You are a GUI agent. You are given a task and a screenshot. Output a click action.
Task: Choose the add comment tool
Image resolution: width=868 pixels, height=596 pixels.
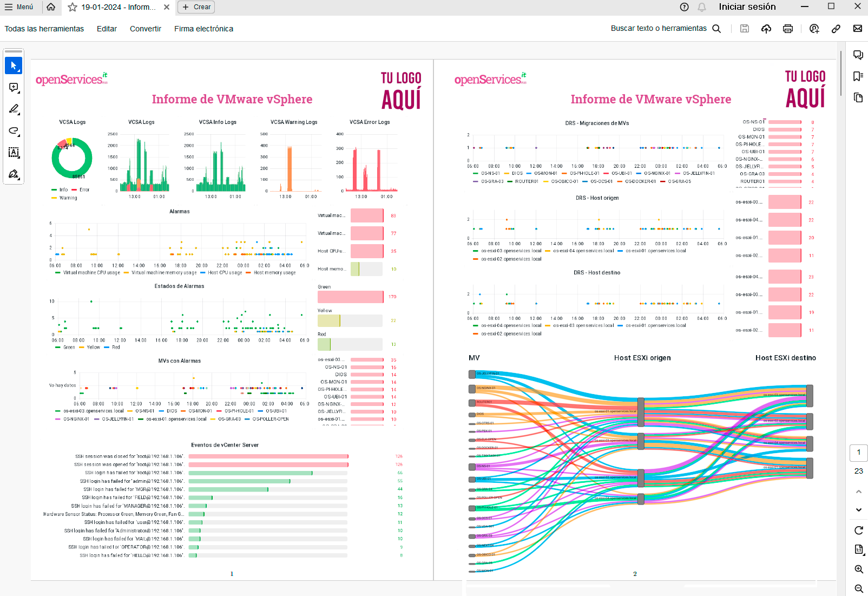(14, 88)
